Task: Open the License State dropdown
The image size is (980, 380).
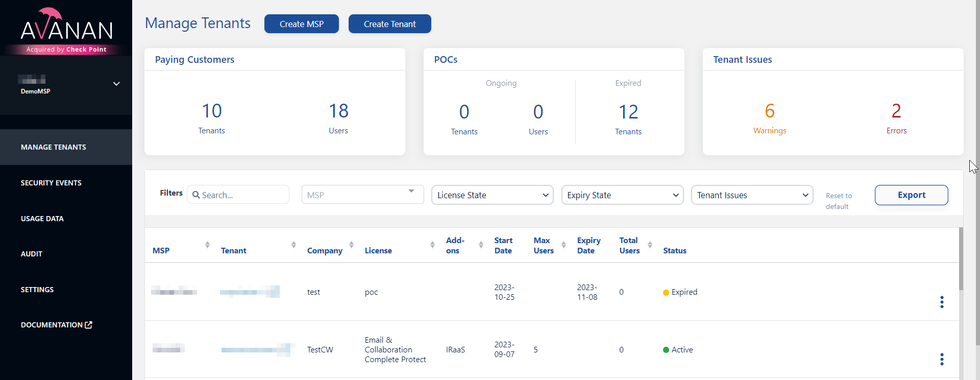Action: pyautogui.click(x=492, y=195)
